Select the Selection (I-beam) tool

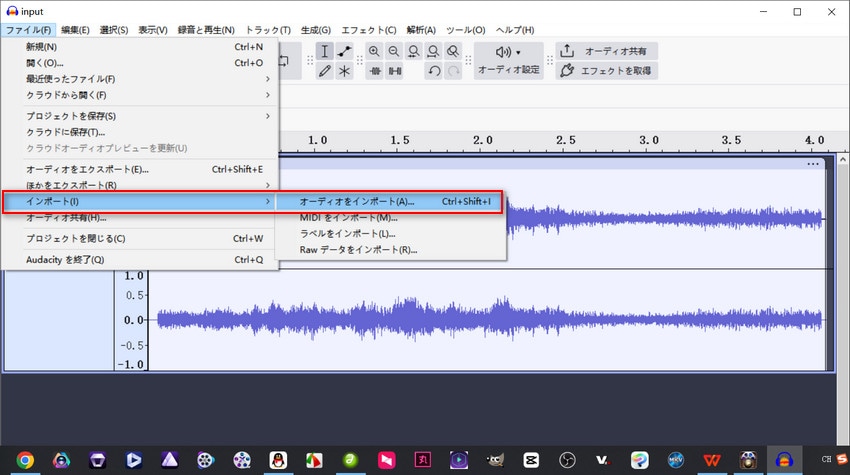(324, 51)
